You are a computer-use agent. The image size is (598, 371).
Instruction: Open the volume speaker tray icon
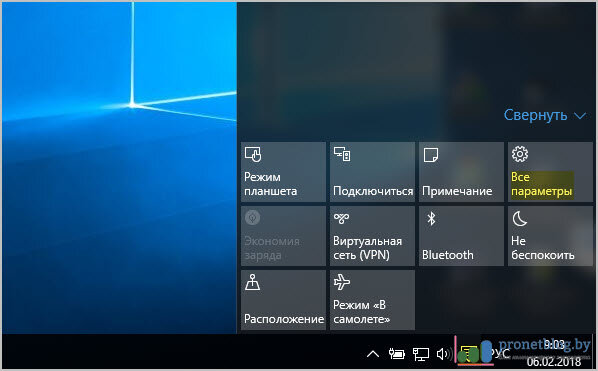pyautogui.click(x=443, y=354)
